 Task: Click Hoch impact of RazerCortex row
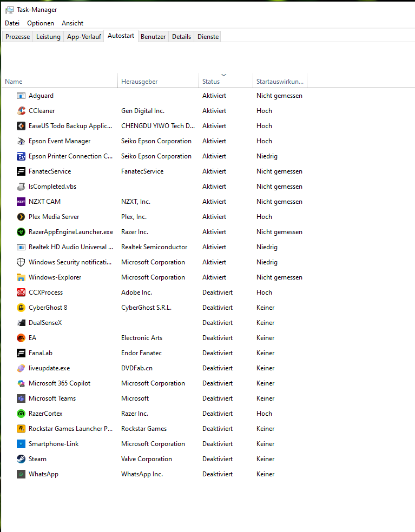(x=264, y=414)
